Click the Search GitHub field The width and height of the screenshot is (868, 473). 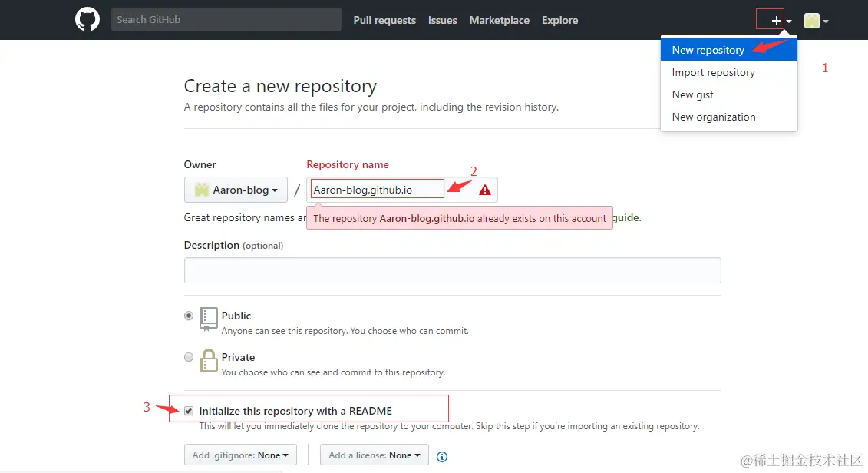click(x=226, y=19)
